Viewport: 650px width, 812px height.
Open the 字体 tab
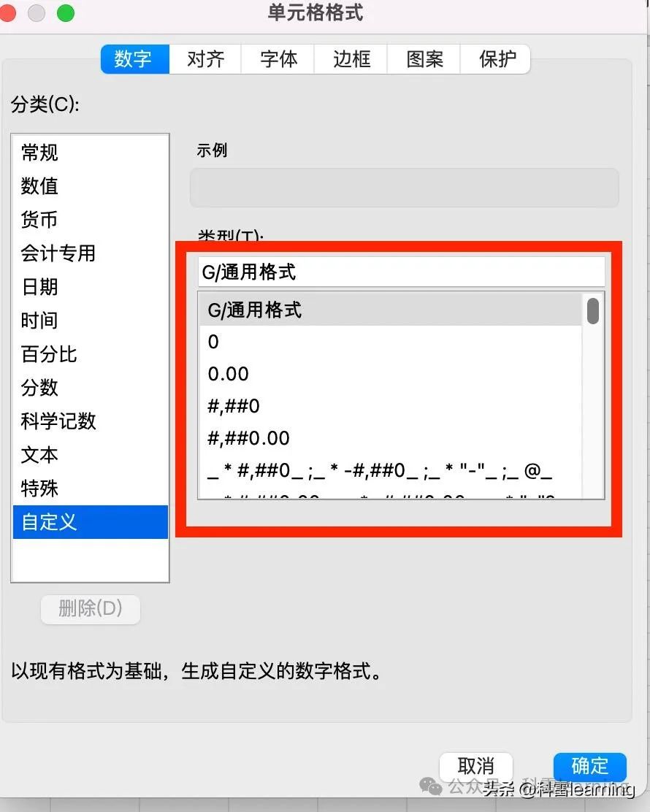(278, 59)
